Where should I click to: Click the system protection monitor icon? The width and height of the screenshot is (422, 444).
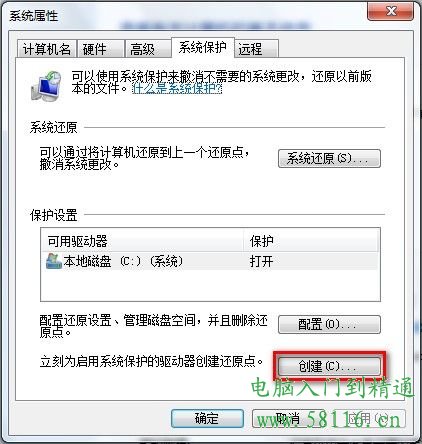tap(46, 86)
